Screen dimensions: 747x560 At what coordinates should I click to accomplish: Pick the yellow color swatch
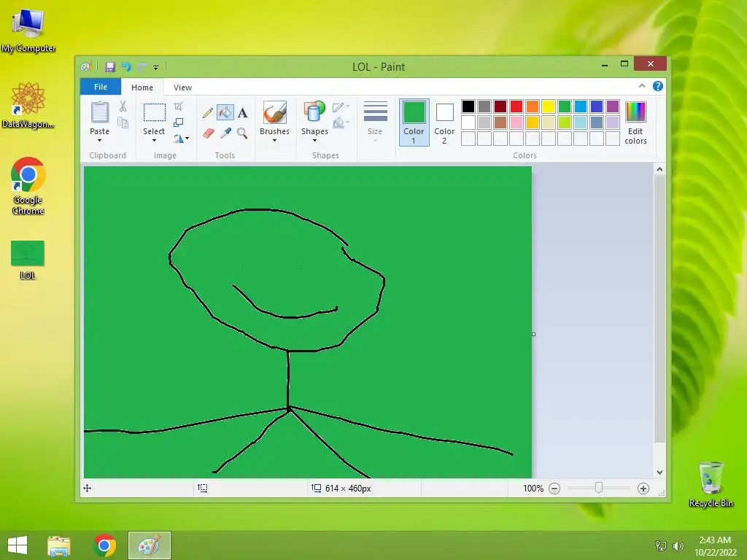549,106
